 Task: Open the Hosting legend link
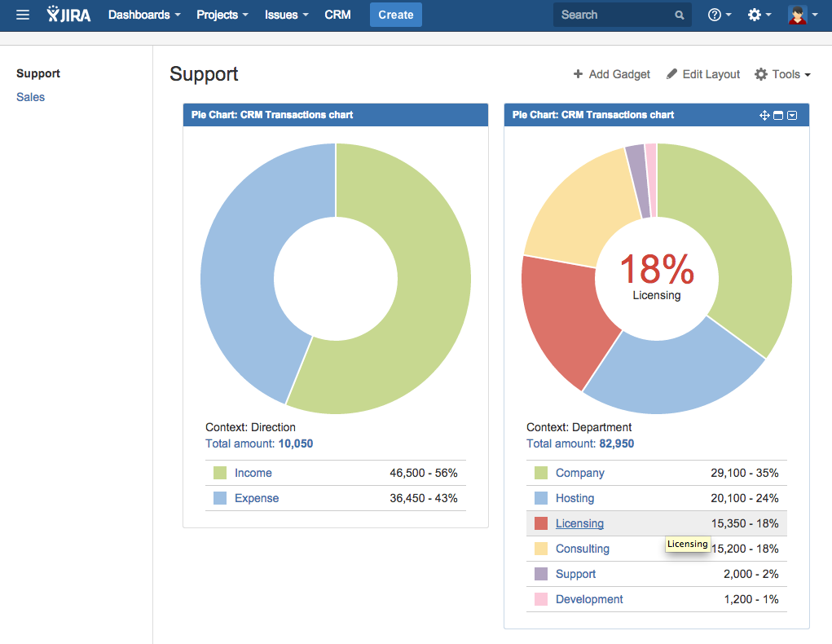pos(574,498)
